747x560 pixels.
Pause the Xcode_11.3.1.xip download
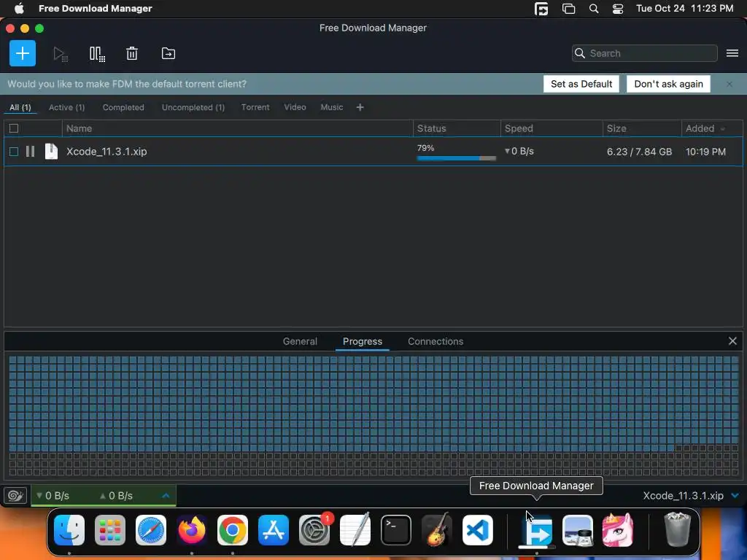30,152
